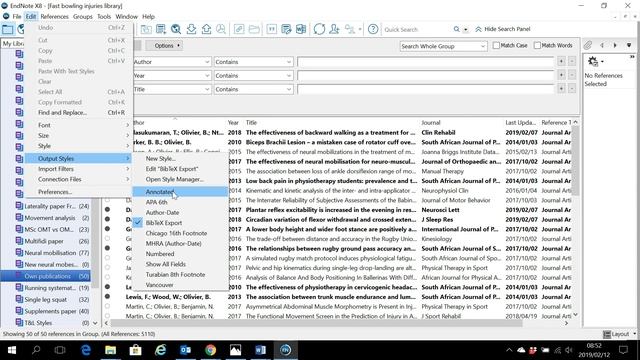Viewport: 640px width, 360px height.
Task: Choose the APA 6th output style
Action: pyautogui.click(x=180, y=202)
